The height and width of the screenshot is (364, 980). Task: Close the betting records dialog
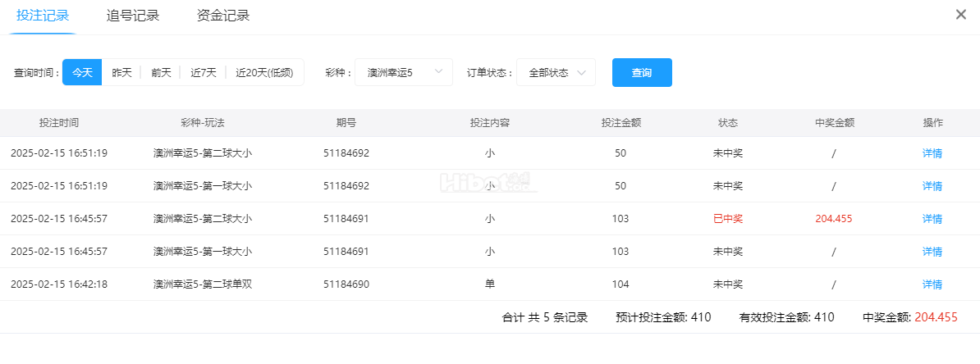point(960,15)
